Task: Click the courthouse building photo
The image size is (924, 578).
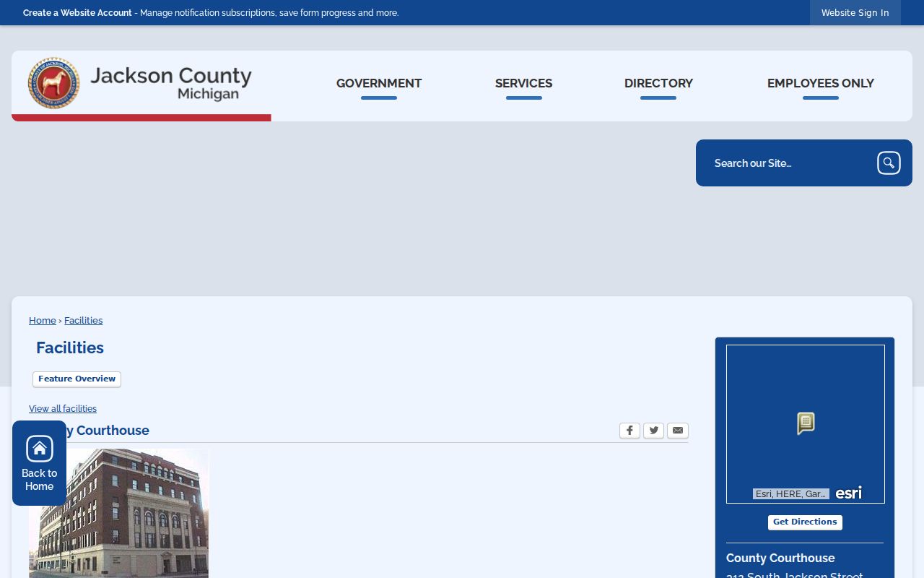Action: pos(118,513)
